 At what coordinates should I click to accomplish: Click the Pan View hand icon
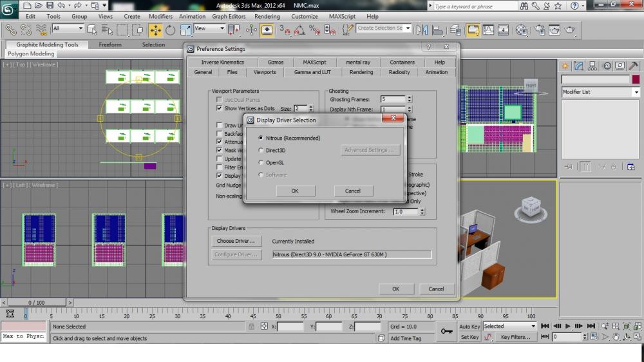point(616,337)
